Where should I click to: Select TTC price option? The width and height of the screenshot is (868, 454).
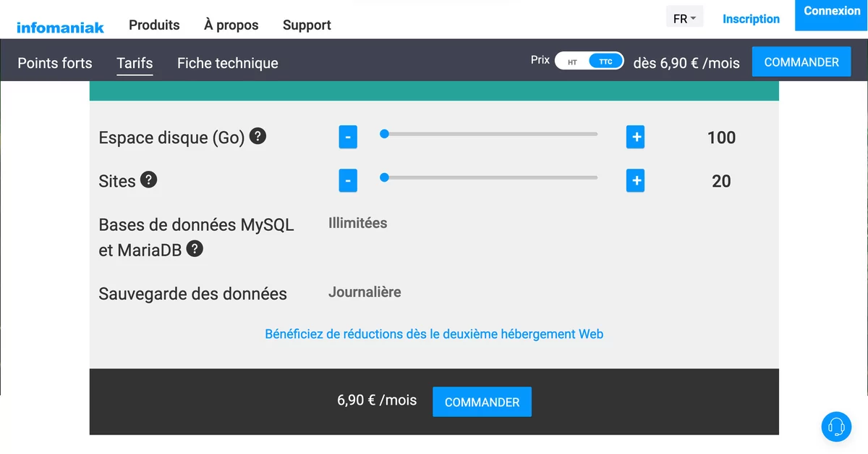tap(606, 62)
